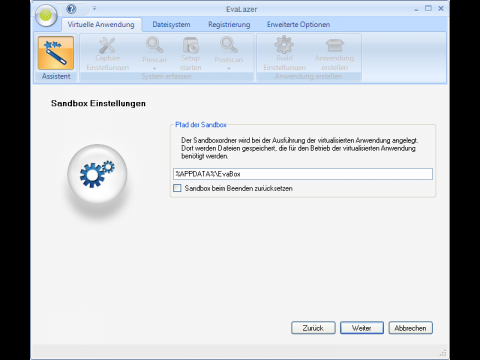Viewport: 480px width, 360px height.
Task: Click the help question mark icon
Action: click(x=71, y=9)
